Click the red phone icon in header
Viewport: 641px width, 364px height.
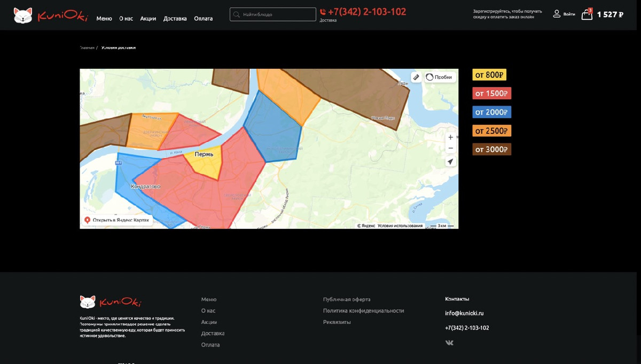click(323, 12)
